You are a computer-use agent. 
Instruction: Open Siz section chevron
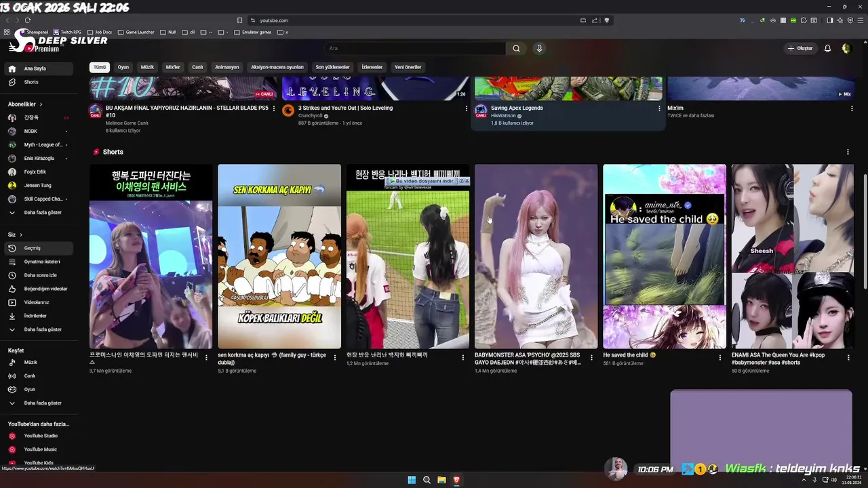20,235
